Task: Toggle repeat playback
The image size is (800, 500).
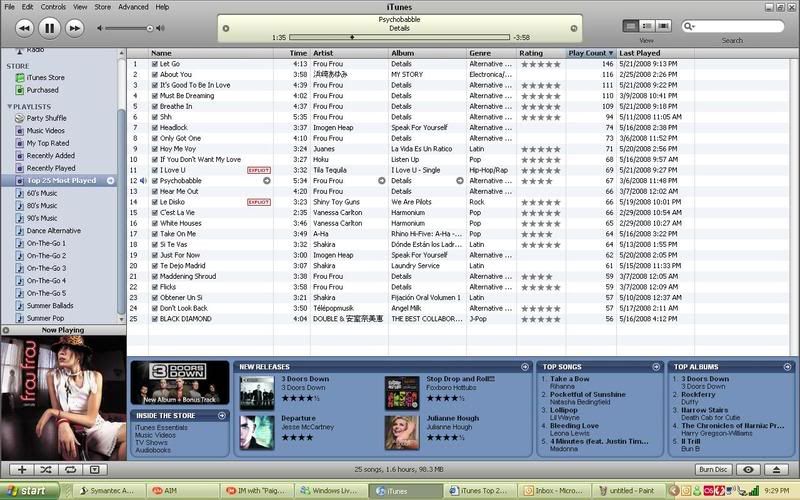Action: click(70, 469)
